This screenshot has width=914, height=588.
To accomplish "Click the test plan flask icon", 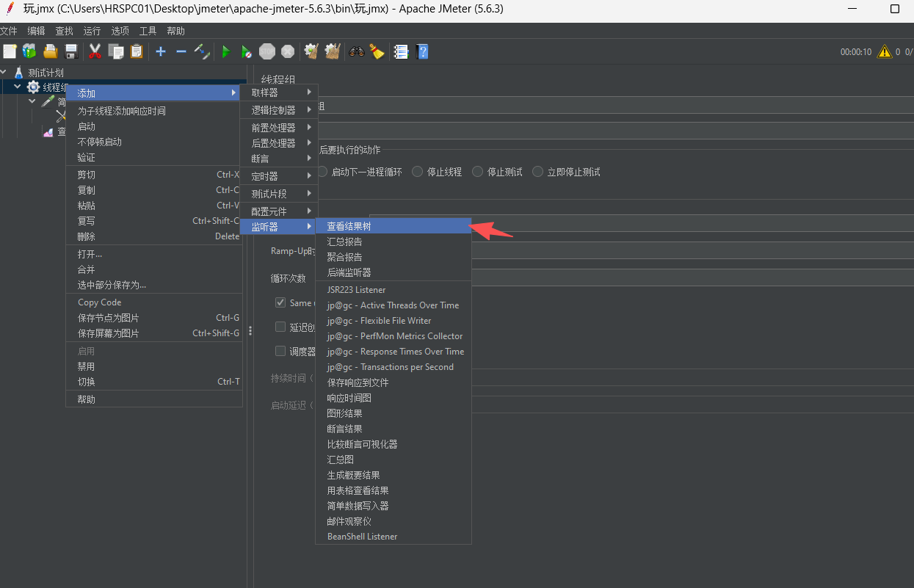I will [19, 73].
